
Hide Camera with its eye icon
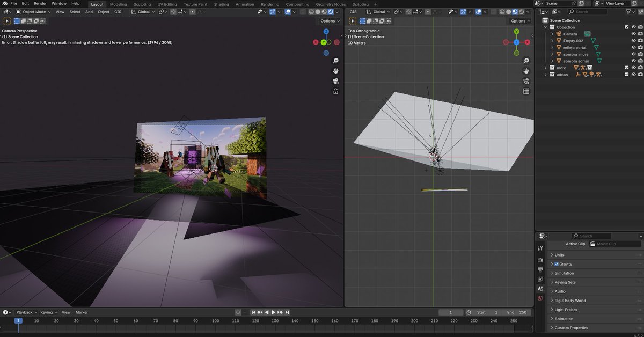634,34
